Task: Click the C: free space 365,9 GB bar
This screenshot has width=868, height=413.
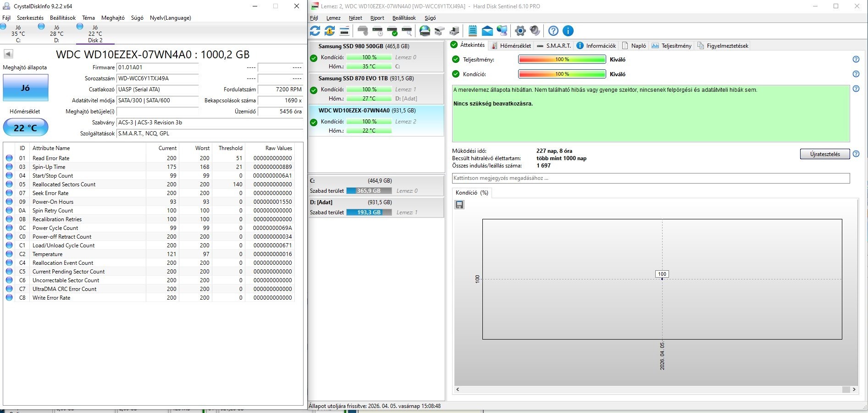Action: [x=369, y=191]
